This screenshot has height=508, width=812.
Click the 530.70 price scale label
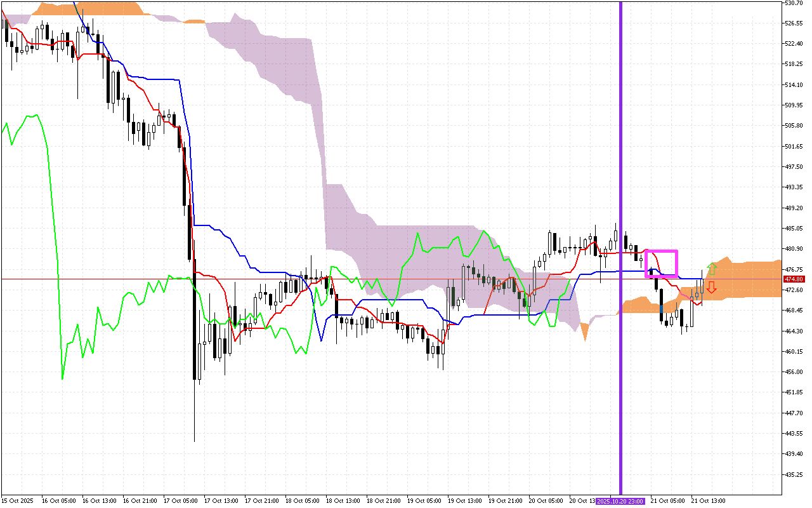click(x=794, y=3)
